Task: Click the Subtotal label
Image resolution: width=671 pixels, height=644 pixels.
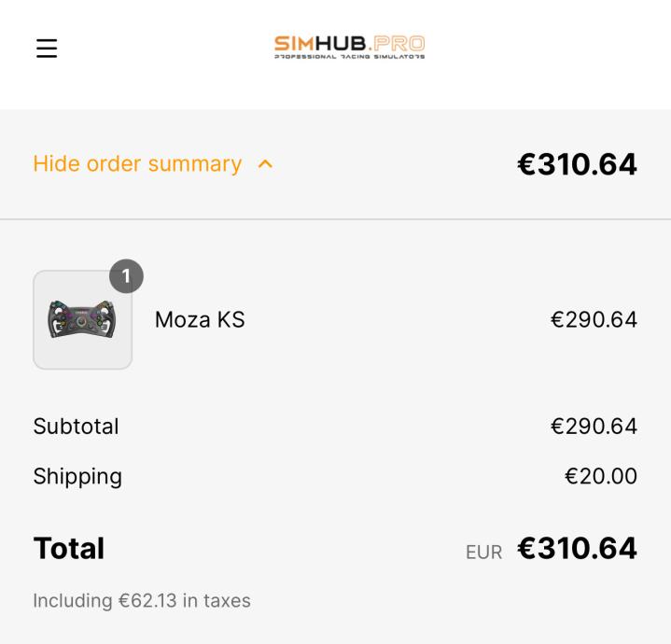Action: click(76, 427)
